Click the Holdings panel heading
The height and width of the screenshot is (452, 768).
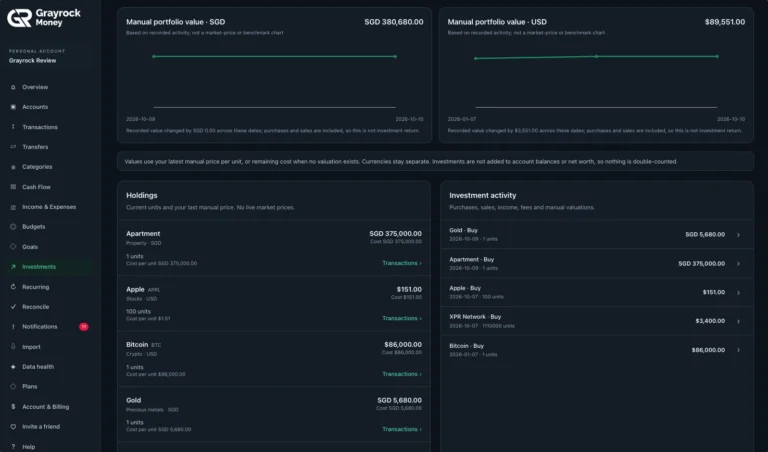point(142,195)
